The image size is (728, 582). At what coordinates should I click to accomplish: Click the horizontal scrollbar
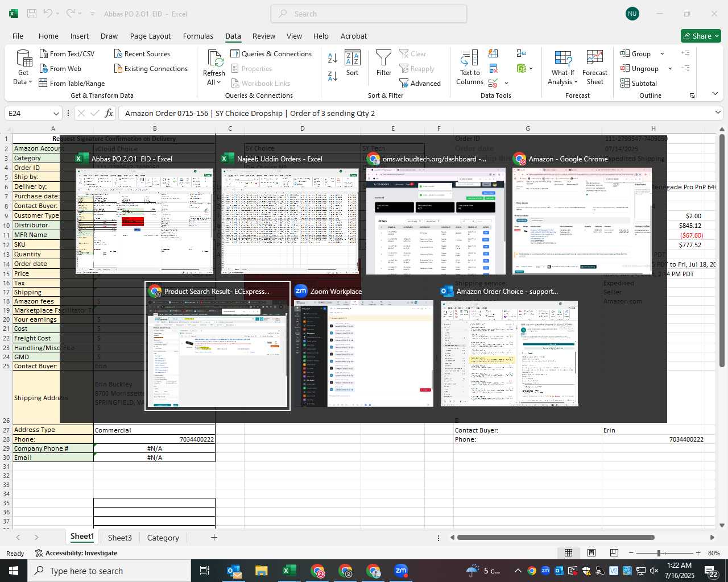(556, 537)
